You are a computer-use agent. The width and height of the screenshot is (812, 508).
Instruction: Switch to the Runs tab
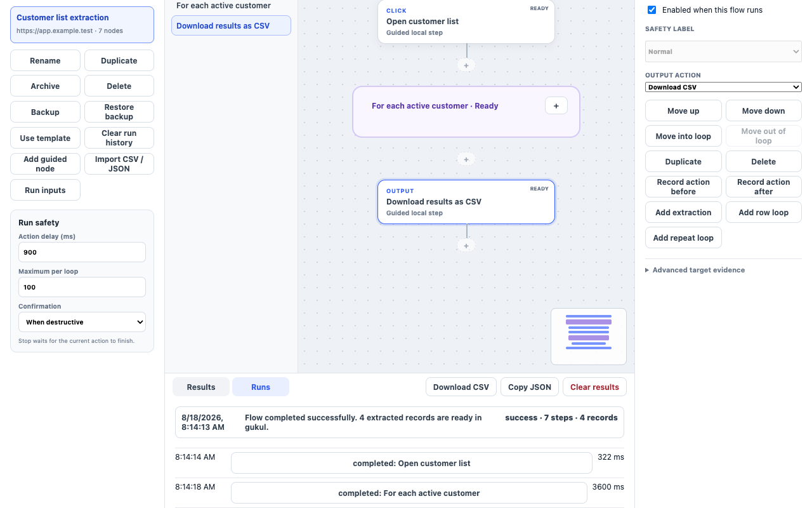[x=261, y=387]
